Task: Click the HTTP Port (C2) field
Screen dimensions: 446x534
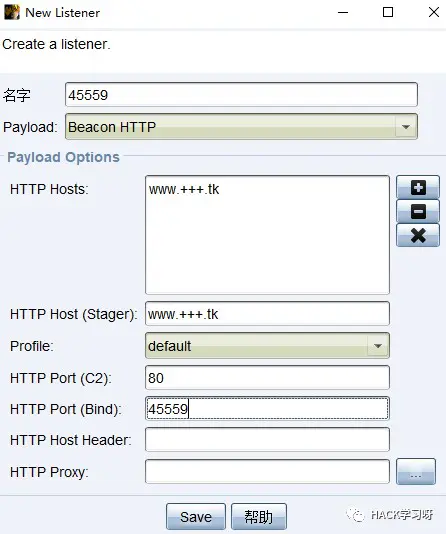Action: coord(267,377)
